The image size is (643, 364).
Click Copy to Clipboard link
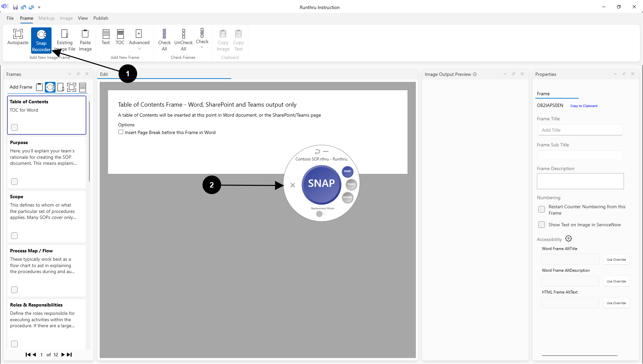[583, 106]
